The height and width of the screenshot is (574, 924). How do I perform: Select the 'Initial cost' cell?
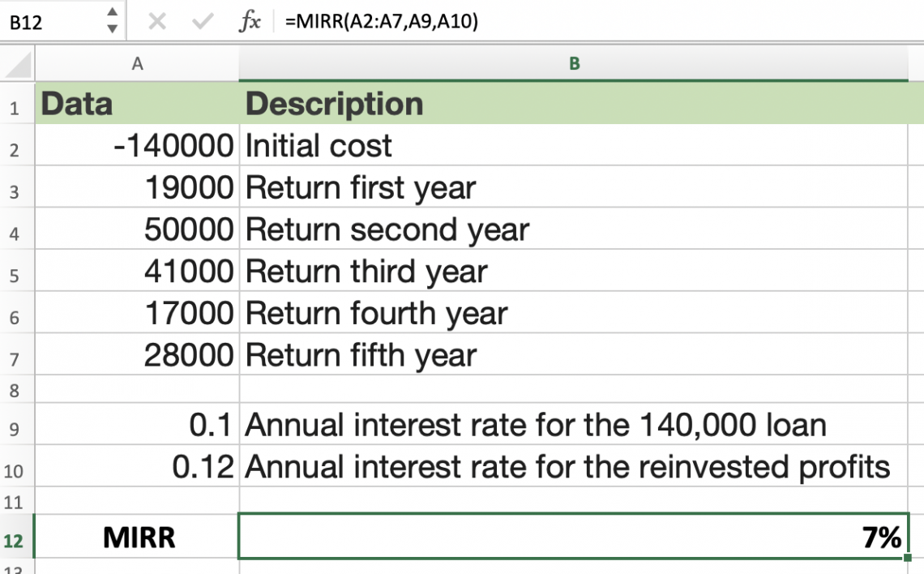tap(573, 145)
